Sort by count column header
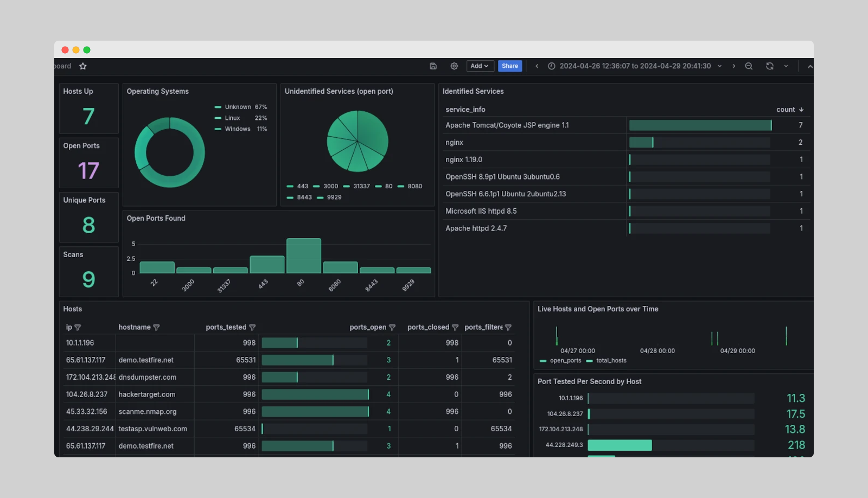Viewport: 868px width, 498px height. tap(789, 110)
